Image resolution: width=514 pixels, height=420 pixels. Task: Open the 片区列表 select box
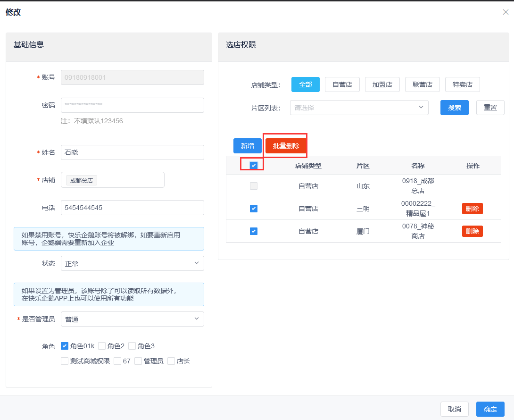(x=359, y=108)
